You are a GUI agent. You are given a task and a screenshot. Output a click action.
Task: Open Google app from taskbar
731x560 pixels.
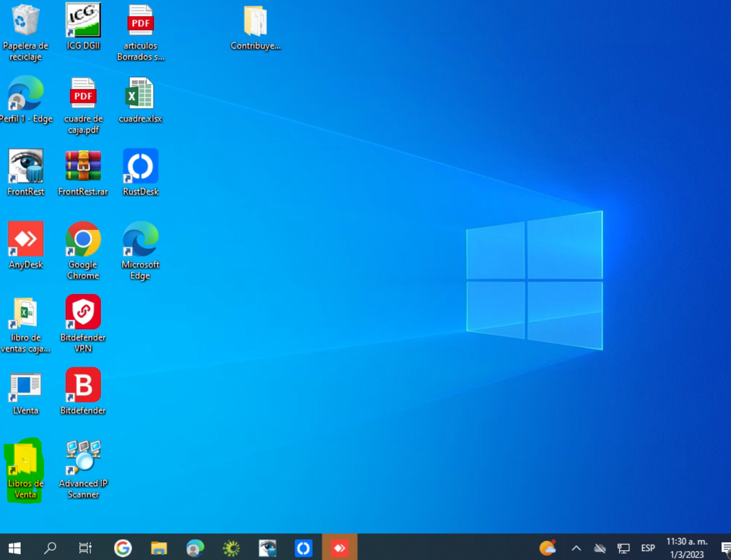pos(123,548)
